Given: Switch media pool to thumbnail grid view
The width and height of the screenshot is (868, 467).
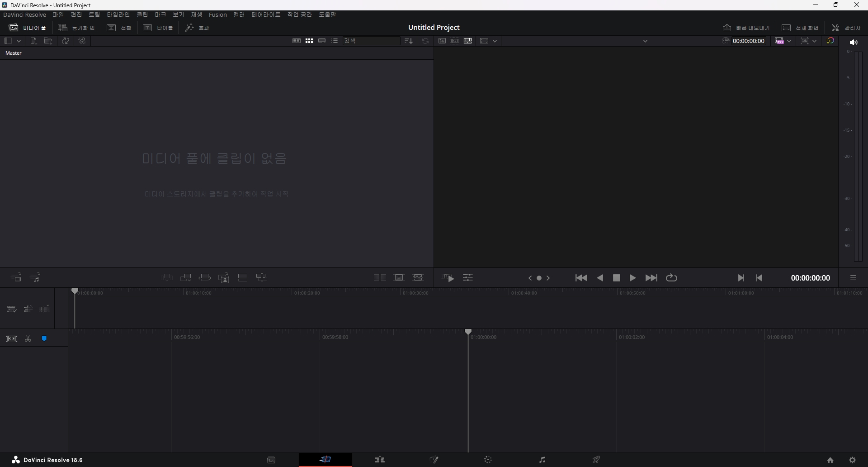Looking at the screenshot, I should [x=309, y=41].
